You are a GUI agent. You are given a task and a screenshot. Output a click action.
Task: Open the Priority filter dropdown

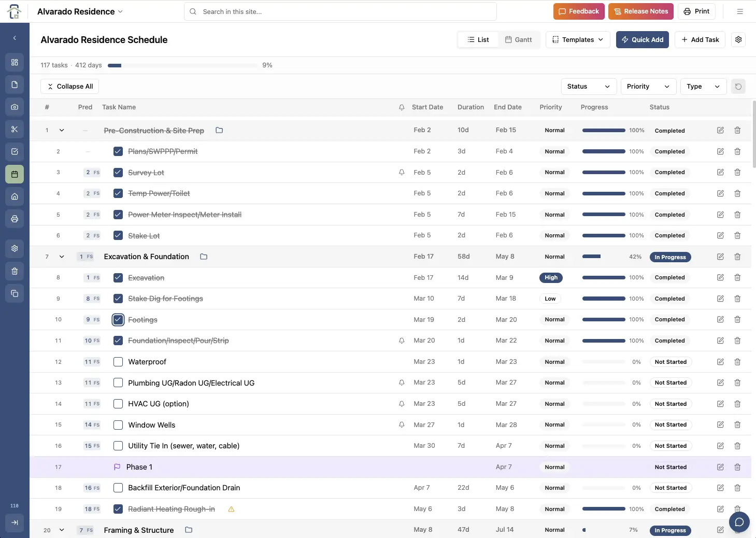[647, 86]
